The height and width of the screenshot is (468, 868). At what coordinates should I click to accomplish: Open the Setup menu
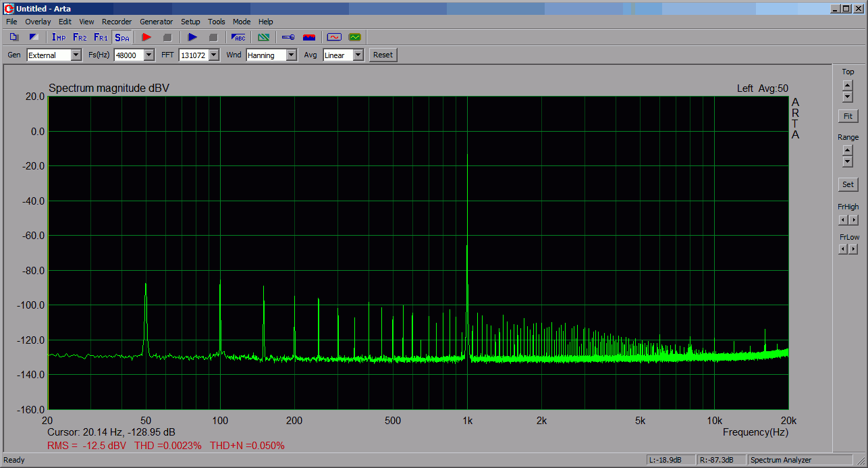click(x=190, y=22)
